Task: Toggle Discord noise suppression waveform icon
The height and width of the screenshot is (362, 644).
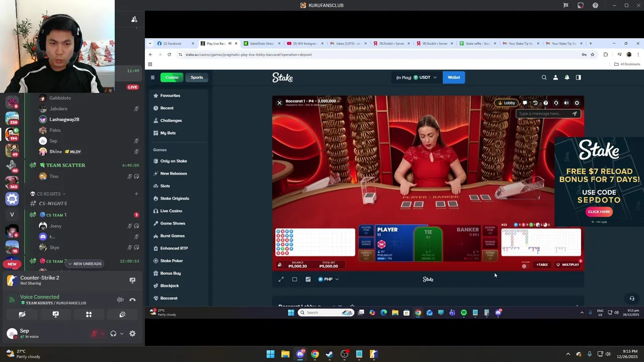Action: [120, 300]
